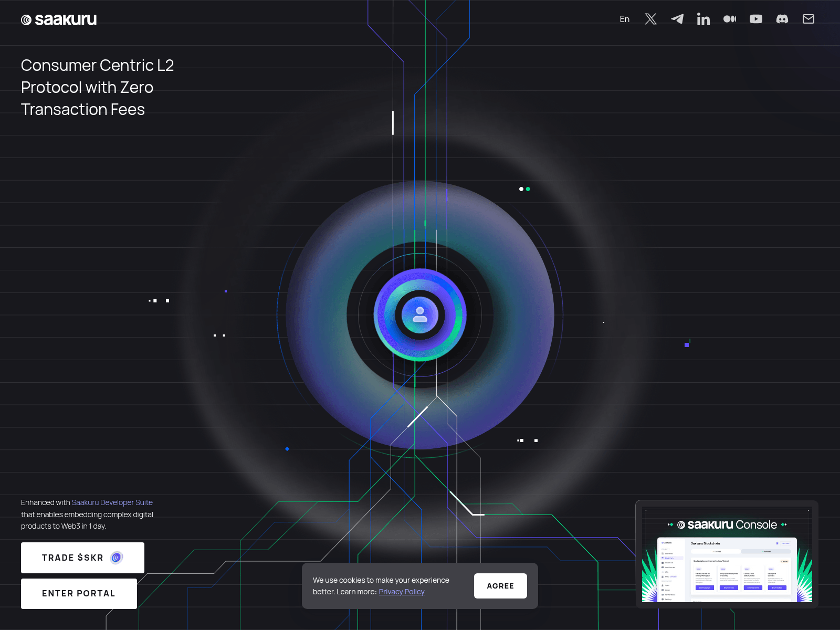Viewport: 840px width, 630px height.
Task: Expand the Blockchain section in the console sidebar
Action: (669, 558)
